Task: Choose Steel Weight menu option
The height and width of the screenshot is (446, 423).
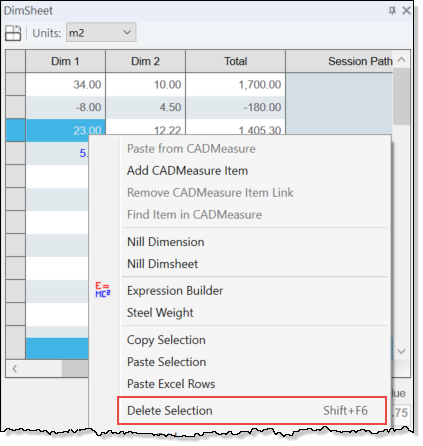Action: (160, 313)
